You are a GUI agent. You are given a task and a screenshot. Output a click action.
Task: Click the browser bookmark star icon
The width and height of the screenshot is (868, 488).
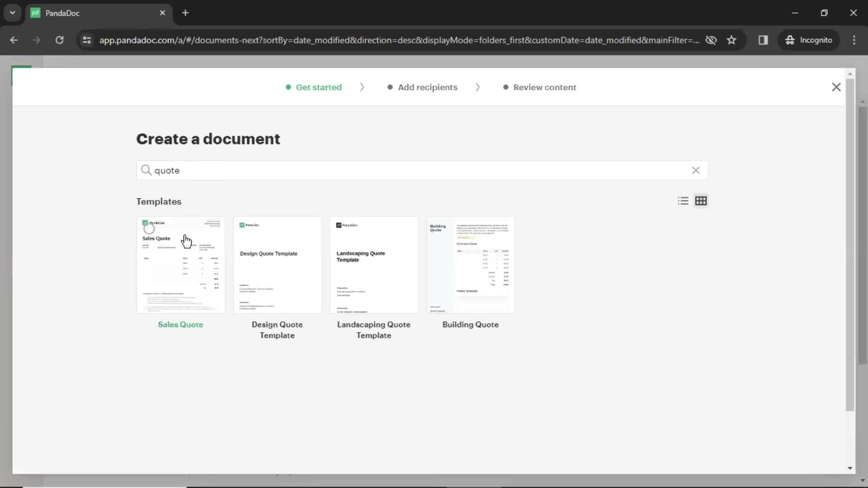pos(732,40)
